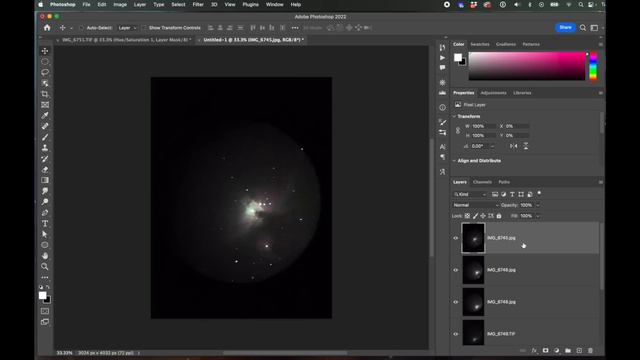This screenshot has height=360, width=640.
Task: Select the IMG_6745.jpg layer thumbnail
Action: 473,238
